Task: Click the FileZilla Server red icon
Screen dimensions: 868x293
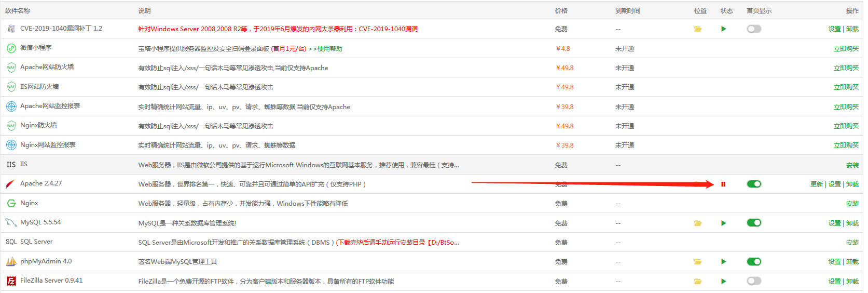Action: (11, 281)
